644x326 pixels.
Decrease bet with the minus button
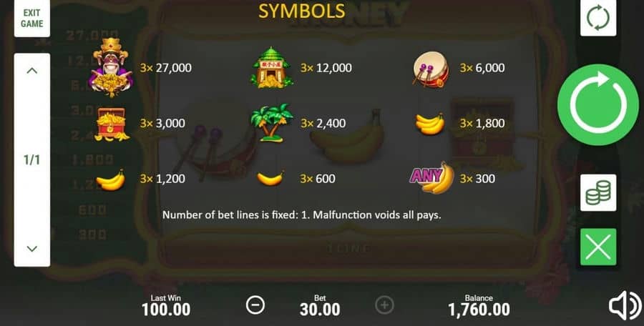(255, 305)
